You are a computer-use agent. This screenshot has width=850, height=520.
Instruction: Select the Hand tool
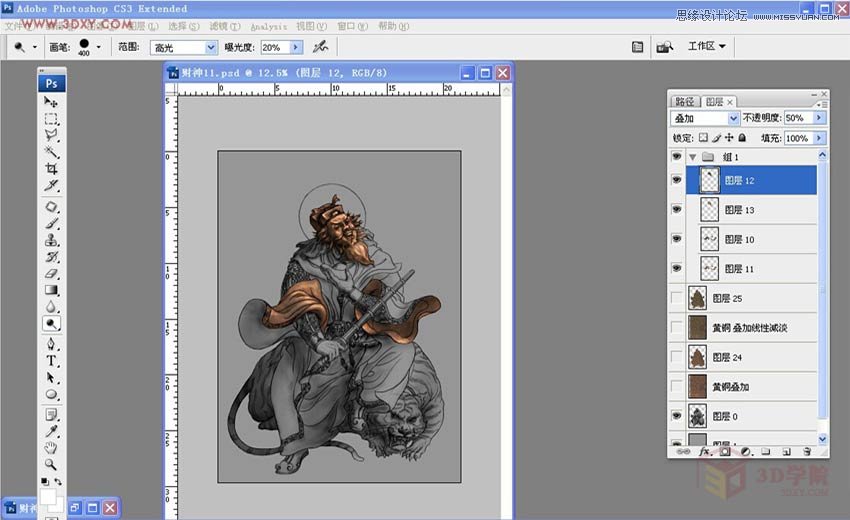point(51,448)
